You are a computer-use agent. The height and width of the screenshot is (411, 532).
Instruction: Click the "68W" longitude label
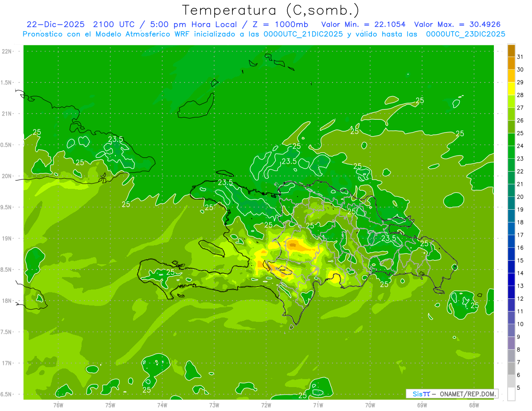(474, 405)
